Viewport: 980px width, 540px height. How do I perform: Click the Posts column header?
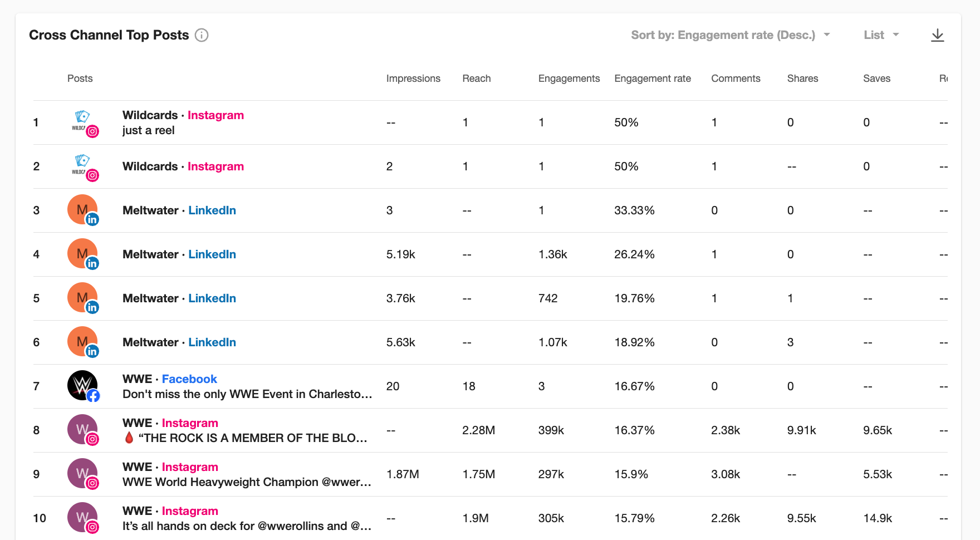pyautogui.click(x=80, y=78)
